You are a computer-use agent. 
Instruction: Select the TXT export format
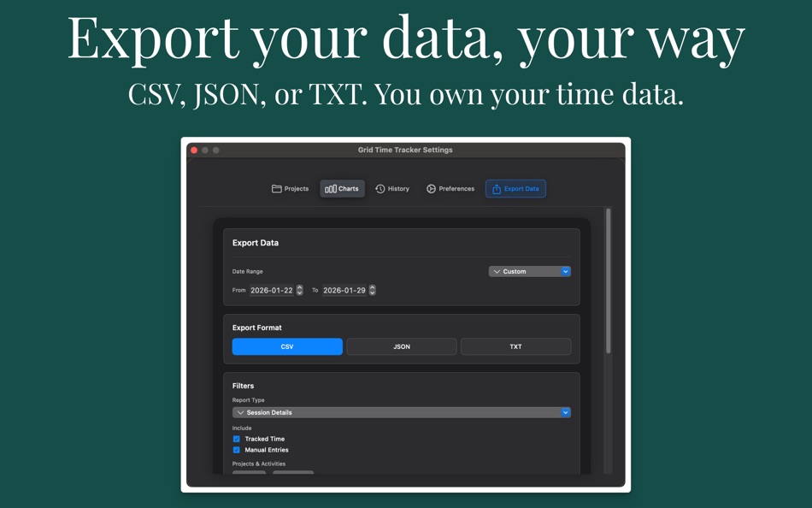pyautogui.click(x=515, y=346)
